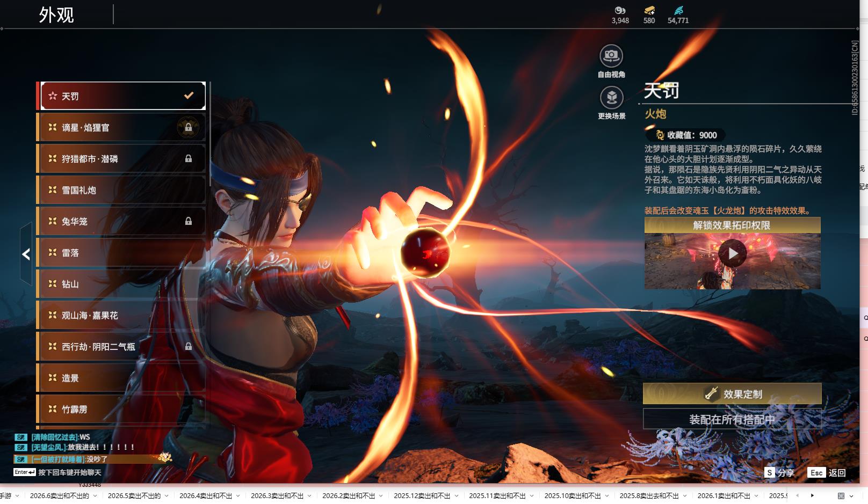Click the cyan feather currency icon above 54,771

678,10
